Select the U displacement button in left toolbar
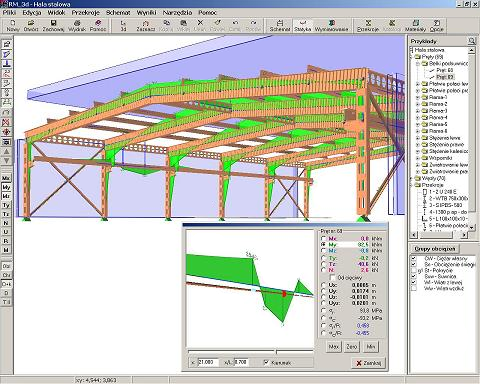The image size is (480, 384). [x=6, y=232]
